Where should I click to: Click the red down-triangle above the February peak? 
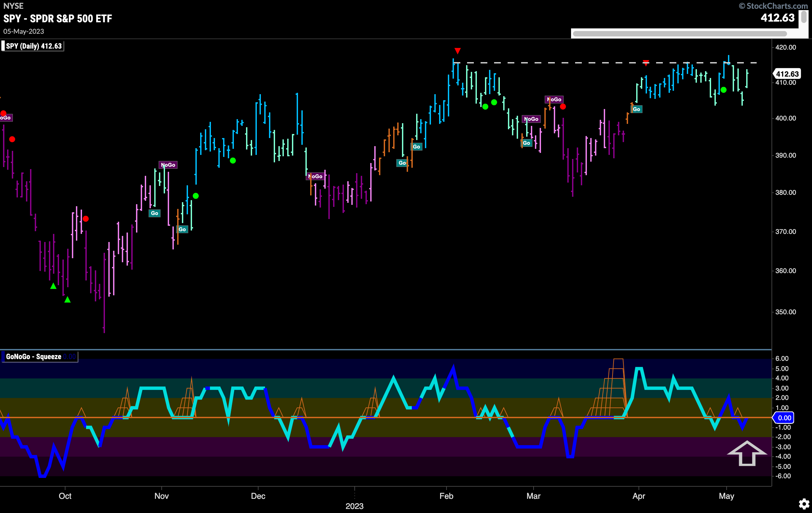[457, 51]
